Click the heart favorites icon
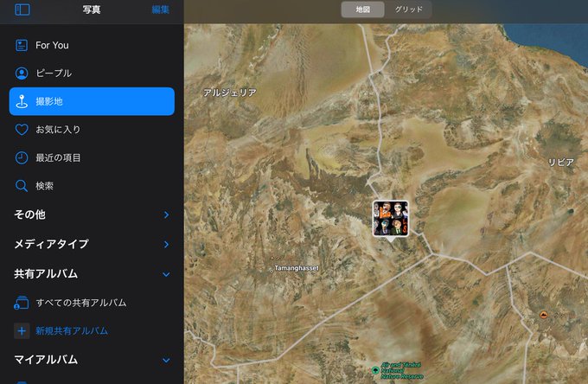Viewport: 588px width, 384px height. tap(22, 130)
